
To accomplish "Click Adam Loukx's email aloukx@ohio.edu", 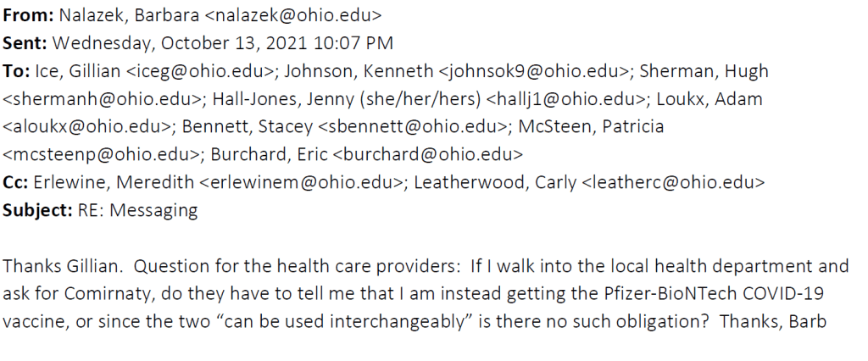I will click(81, 127).
